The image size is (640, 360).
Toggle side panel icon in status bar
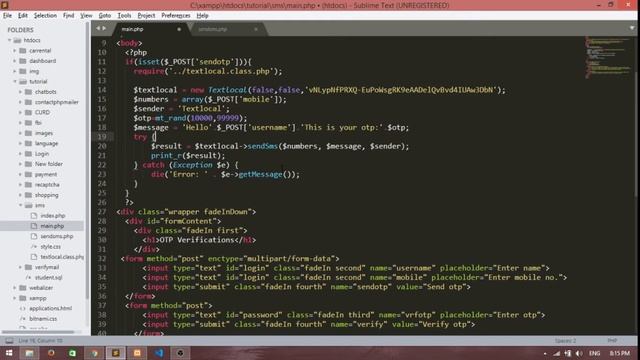9,340
